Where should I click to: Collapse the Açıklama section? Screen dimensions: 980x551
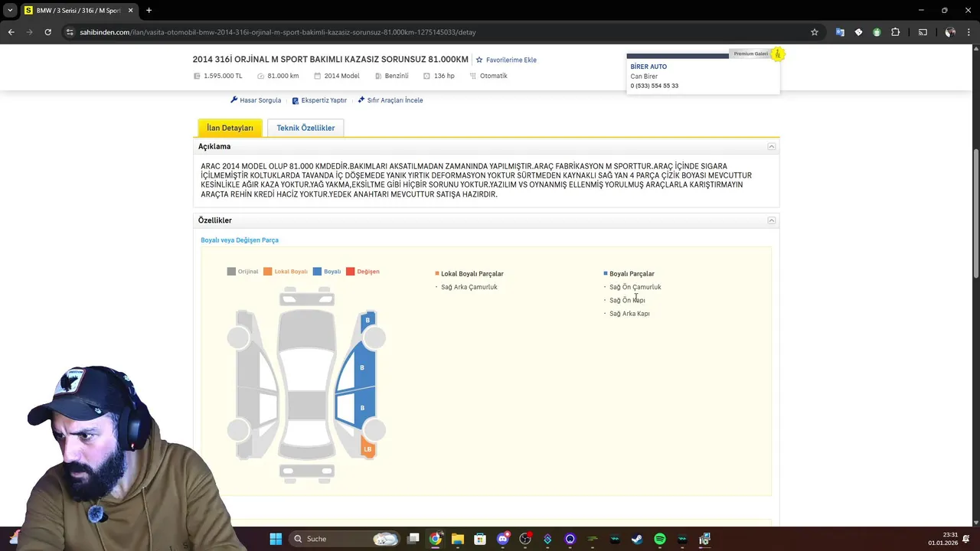pos(772,146)
